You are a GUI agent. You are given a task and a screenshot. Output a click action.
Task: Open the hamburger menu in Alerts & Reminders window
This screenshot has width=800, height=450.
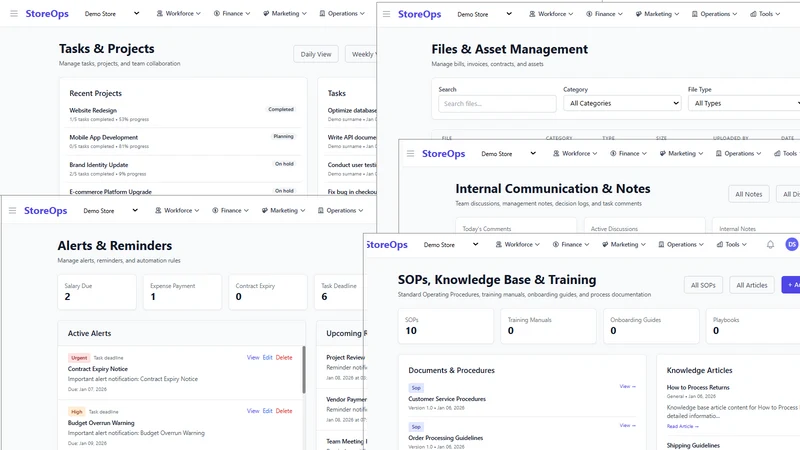12,211
